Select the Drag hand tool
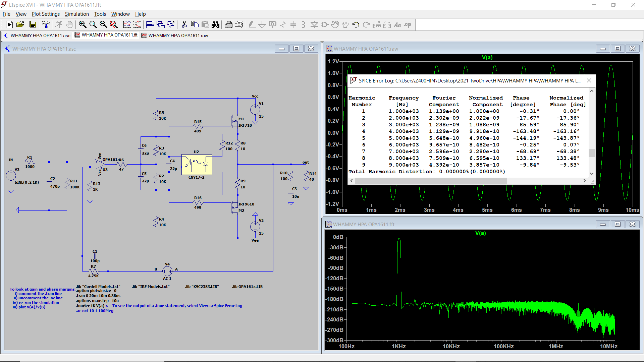The image size is (644, 362). (345, 24)
